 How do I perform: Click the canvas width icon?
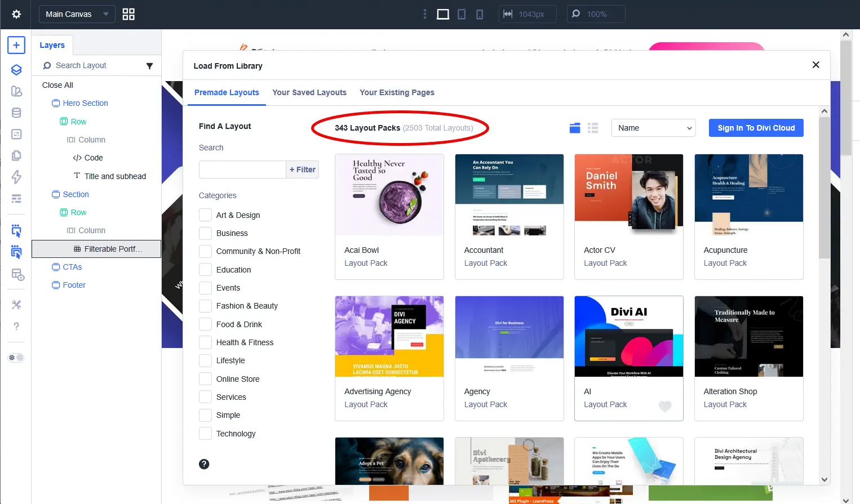(x=508, y=14)
